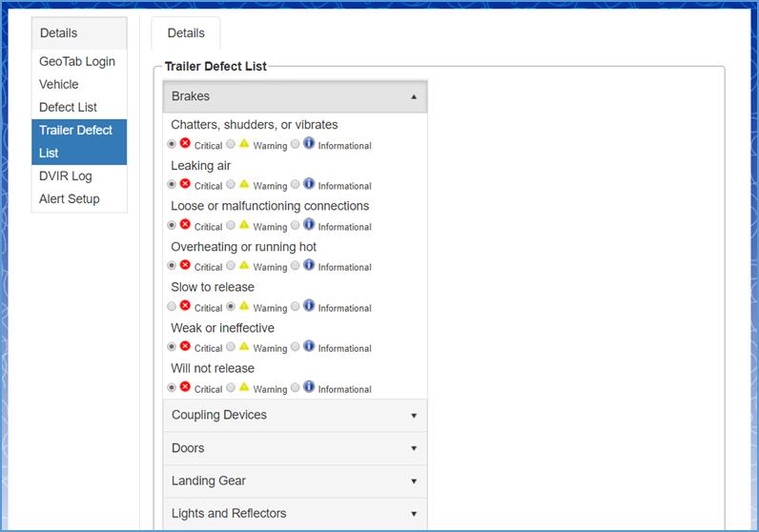Select Warning radio for Will not release

click(x=231, y=388)
